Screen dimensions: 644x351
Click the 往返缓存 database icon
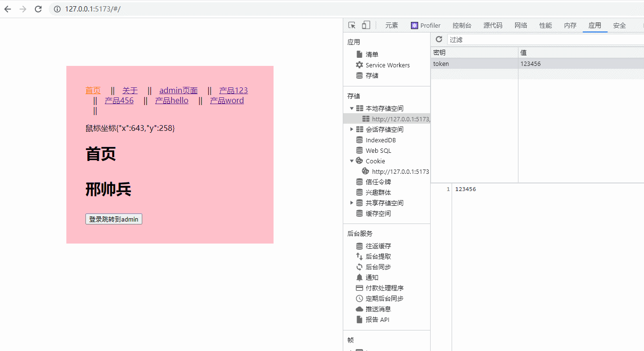[x=359, y=246]
